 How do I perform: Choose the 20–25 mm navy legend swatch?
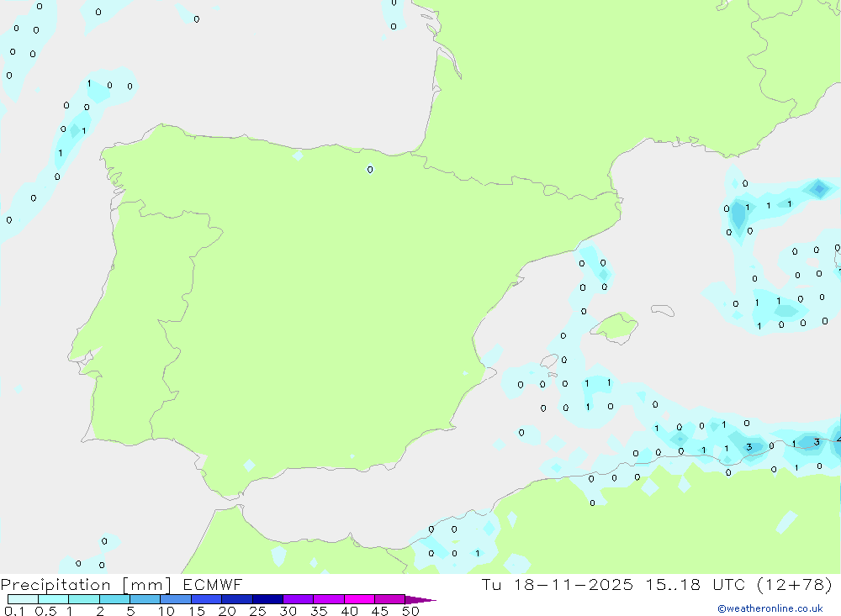pos(236,599)
